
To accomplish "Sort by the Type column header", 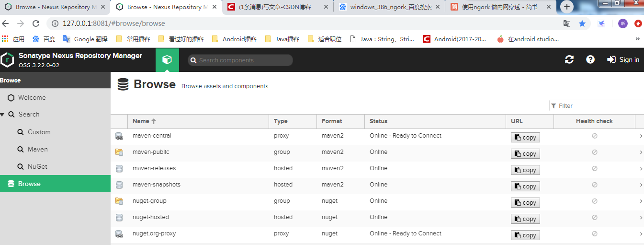I will pos(293,121).
